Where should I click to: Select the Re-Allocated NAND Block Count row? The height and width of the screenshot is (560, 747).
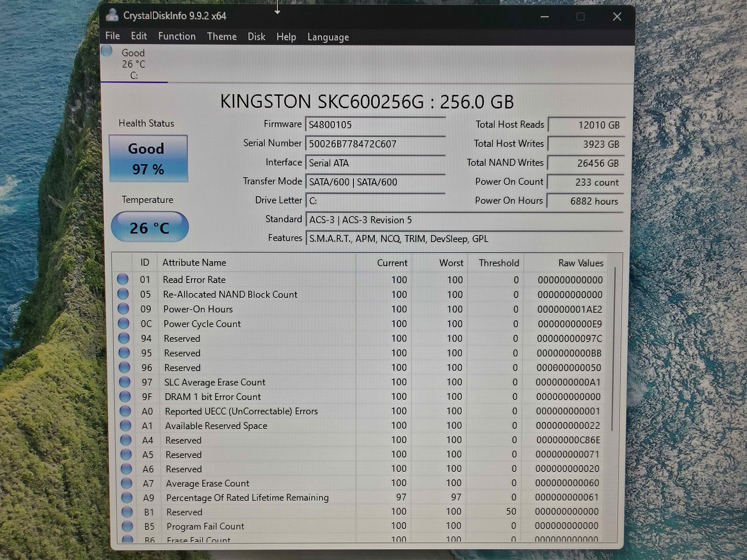(361, 294)
